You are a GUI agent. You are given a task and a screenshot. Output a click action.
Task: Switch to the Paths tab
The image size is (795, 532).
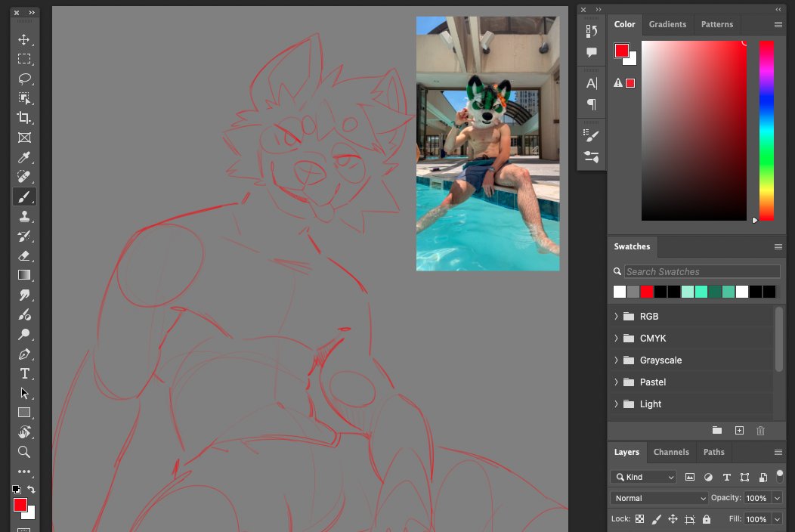(713, 452)
